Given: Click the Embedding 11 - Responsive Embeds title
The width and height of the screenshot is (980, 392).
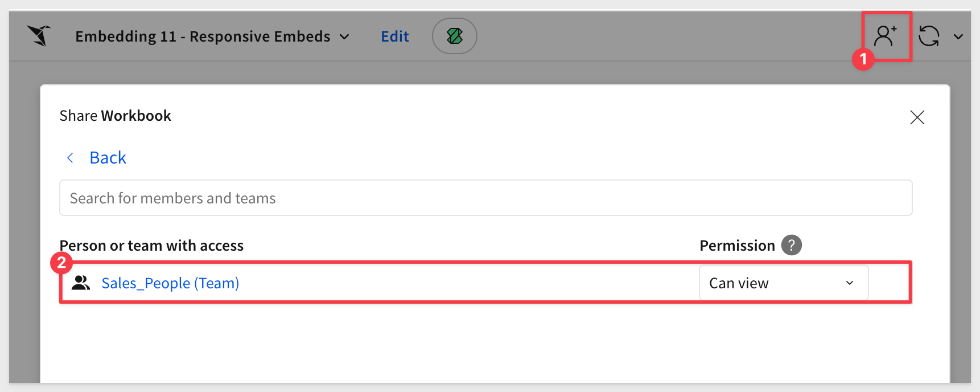Looking at the screenshot, I should 203,36.
